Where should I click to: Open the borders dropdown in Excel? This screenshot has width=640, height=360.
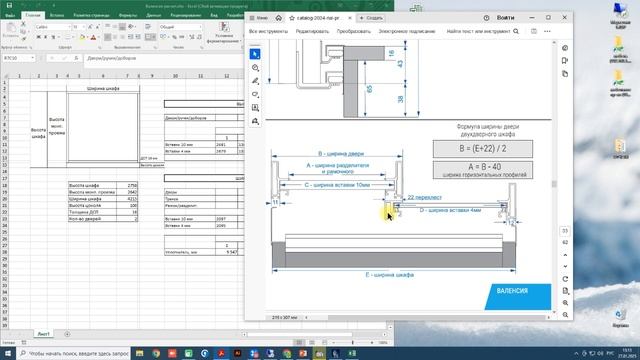[72, 38]
